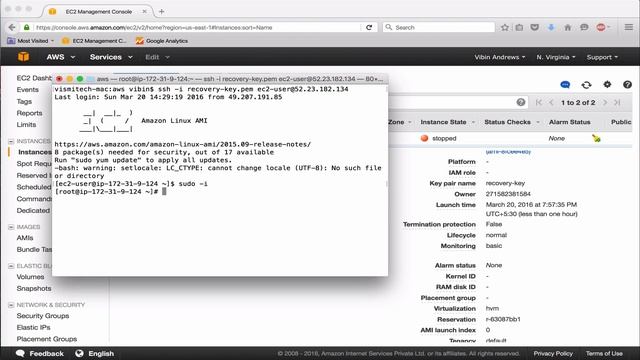Open the EC2 Management C... bookmark

point(94,41)
